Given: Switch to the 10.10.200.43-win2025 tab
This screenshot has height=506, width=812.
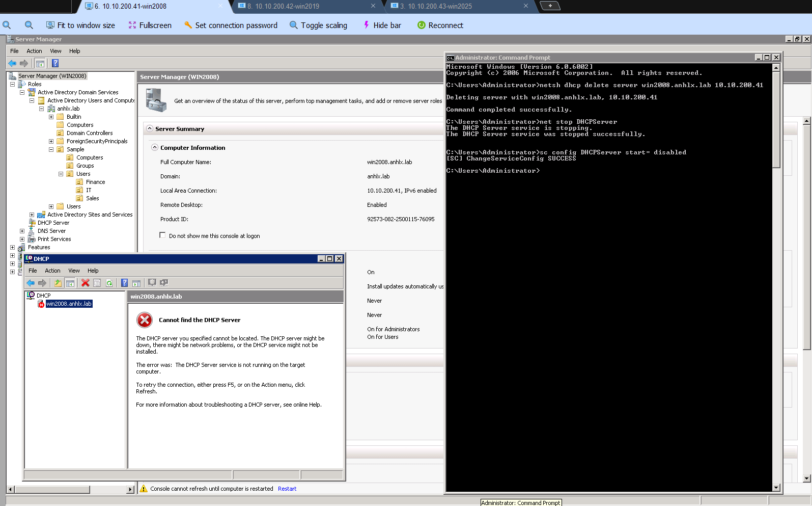Looking at the screenshot, I should [x=460, y=6].
